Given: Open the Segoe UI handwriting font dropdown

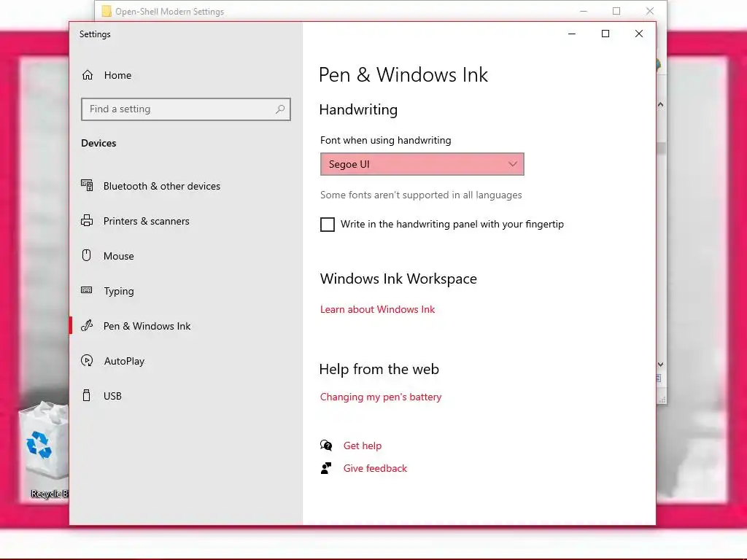Looking at the screenshot, I should tap(422, 164).
